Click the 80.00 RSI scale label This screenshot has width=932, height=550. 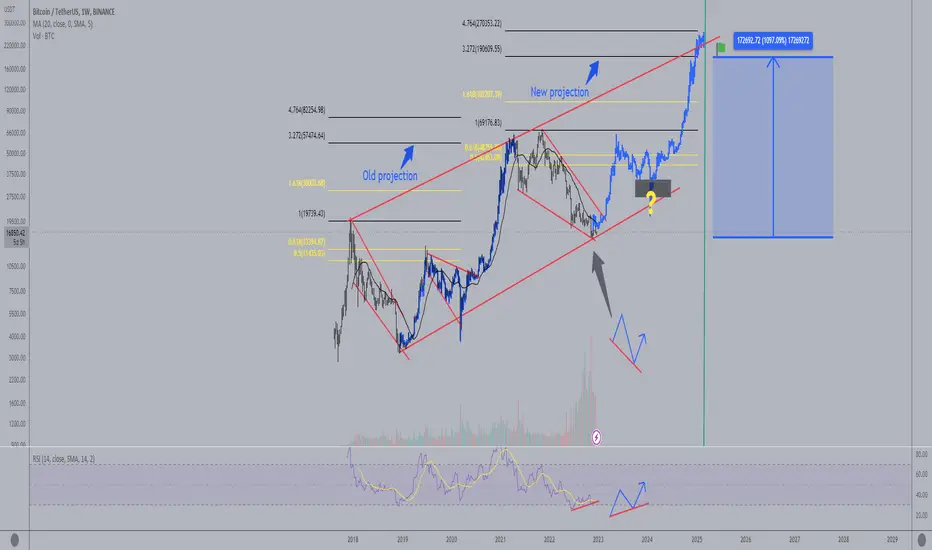point(922,455)
